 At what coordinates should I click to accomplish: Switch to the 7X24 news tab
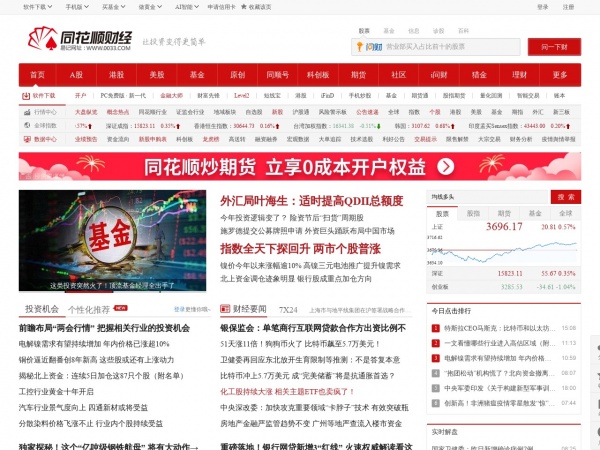288,310
